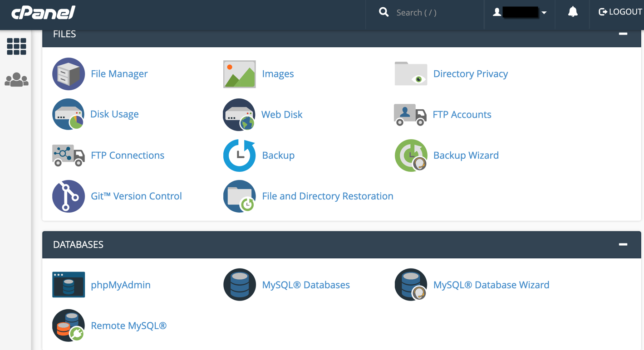Expand the user account dropdown
Screen dimensions: 644x350
520,12
